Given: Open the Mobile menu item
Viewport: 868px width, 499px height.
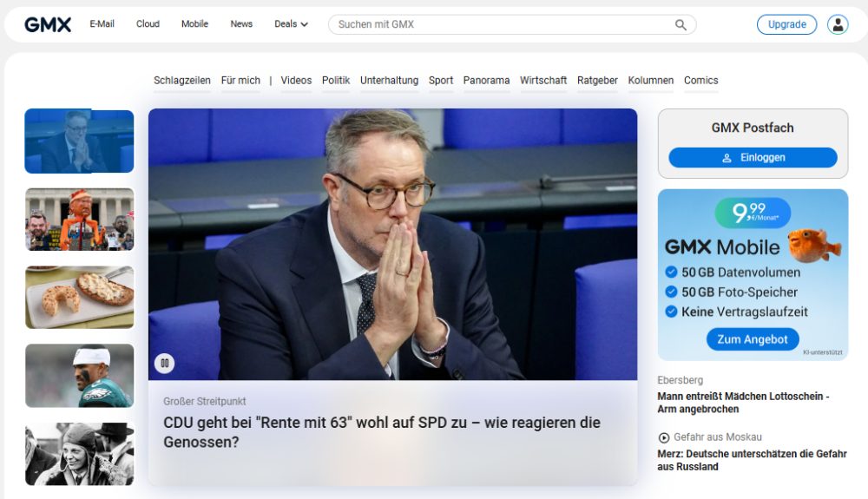Looking at the screenshot, I should pyautogui.click(x=194, y=23).
